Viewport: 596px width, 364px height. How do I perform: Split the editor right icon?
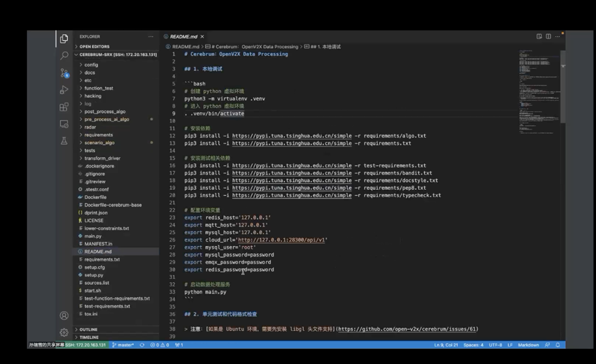tap(548, 37)
